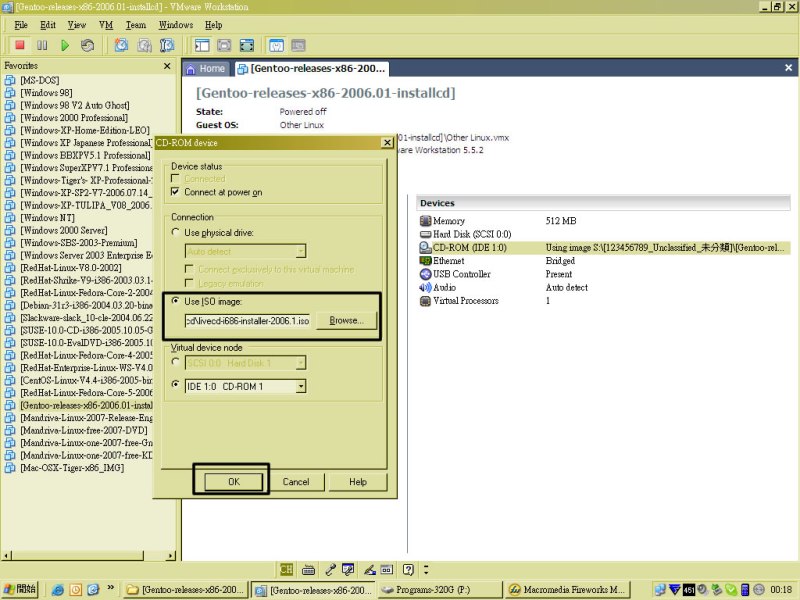Image resolution: width=800 pixels, height=600 pixels.
Task: Select [Mandriva-Linux-free-2007-DVD] in Favorites
Action: [x=84, y=431]
